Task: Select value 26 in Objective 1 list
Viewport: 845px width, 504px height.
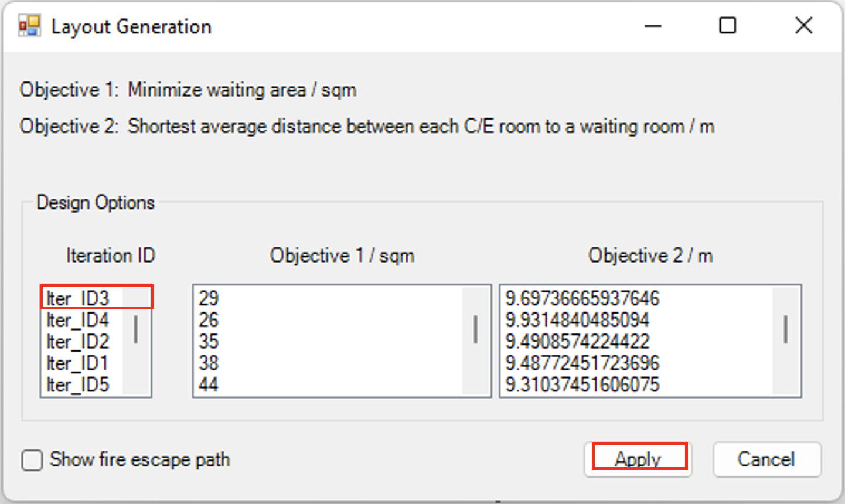Action: coord(209,320)
